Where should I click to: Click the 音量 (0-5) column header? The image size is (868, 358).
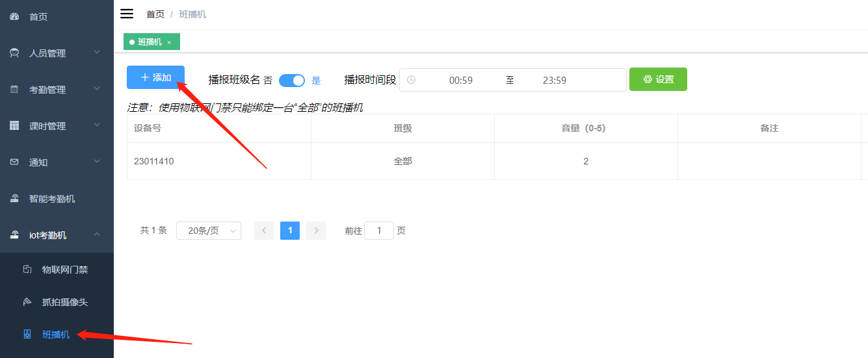pyautogui.click(x=586, y=129)
